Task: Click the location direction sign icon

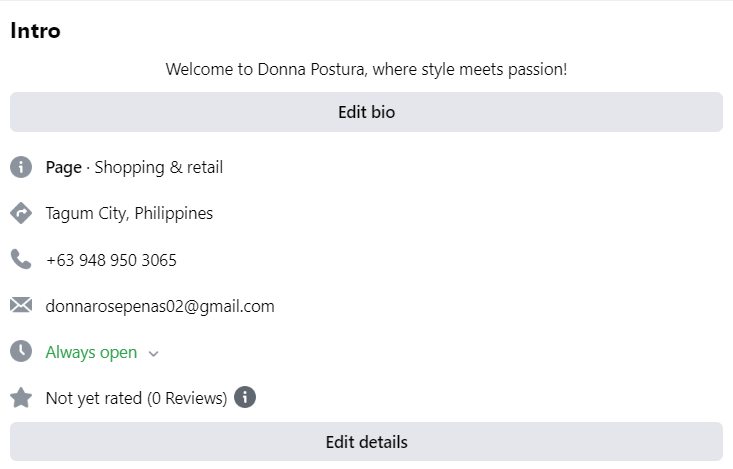Action: coord(21,213)
